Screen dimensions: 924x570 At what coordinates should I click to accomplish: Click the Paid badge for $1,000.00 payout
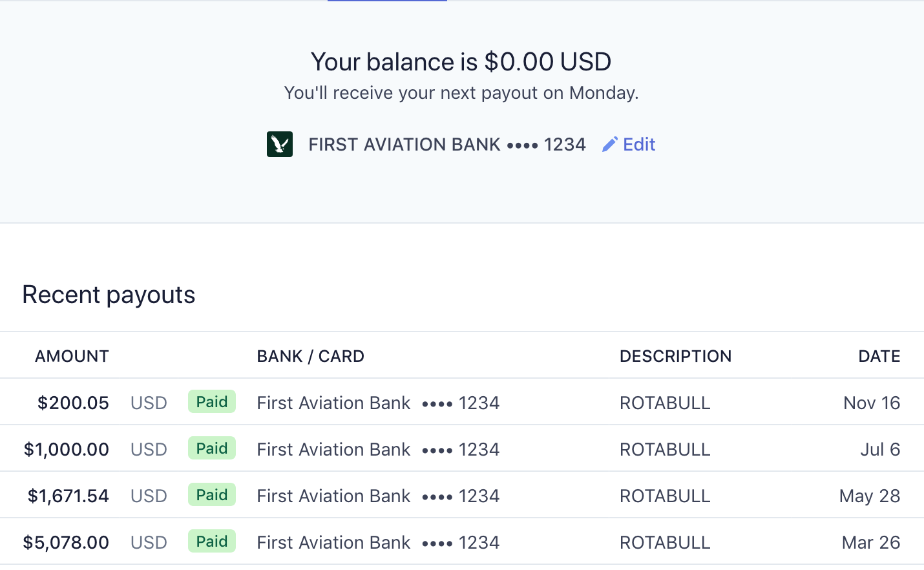point(212,449)
